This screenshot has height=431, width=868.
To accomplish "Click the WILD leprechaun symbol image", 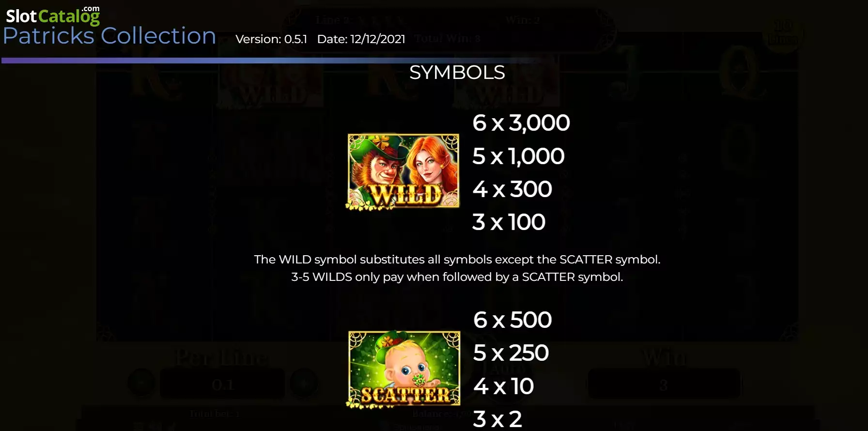I will click(x=403, y=172).
